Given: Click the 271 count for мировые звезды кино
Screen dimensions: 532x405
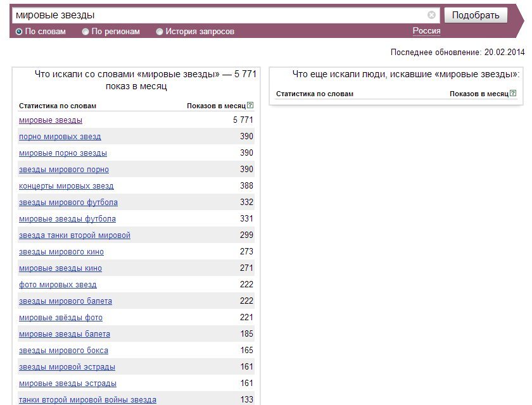Looking at the screenshot, I should point(246,268).
